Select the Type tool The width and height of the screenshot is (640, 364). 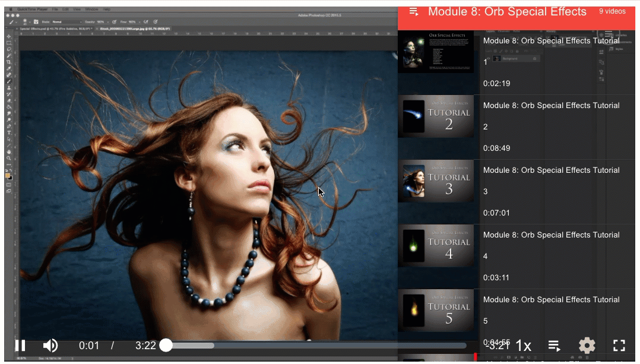point(8,132)
